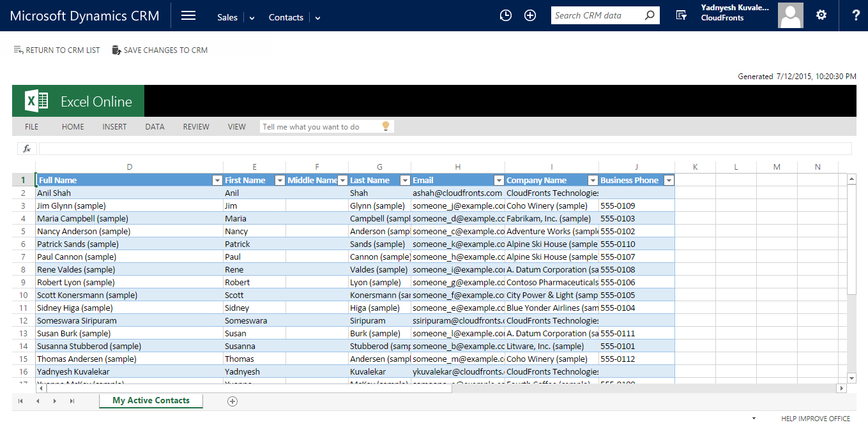The width and height of the screenshot is (868, 425).
Task: Jump to first sheet navigation arrow
Action: pos(20,401)
